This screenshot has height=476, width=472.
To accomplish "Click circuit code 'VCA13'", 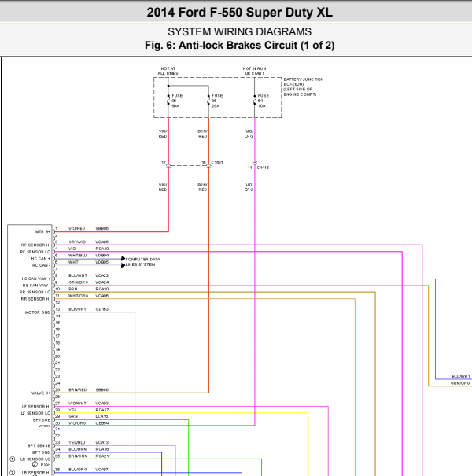I will click(x=102, y=443).
